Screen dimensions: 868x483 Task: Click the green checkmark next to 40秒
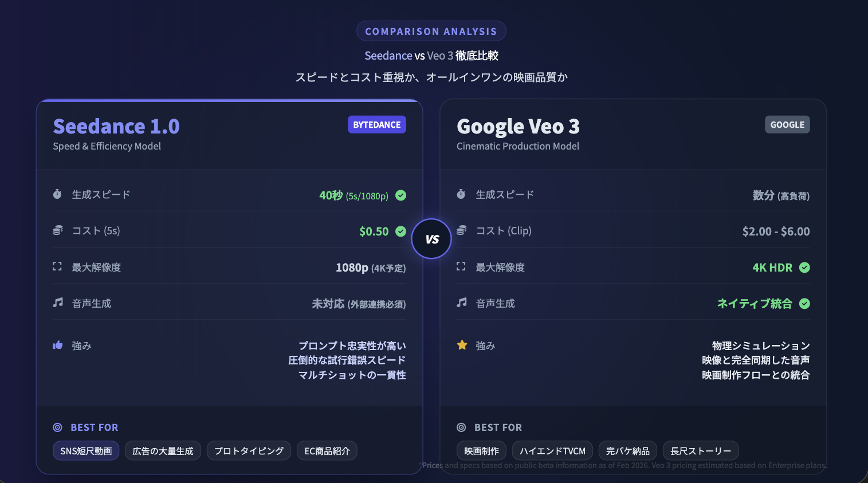coord(401,195)
